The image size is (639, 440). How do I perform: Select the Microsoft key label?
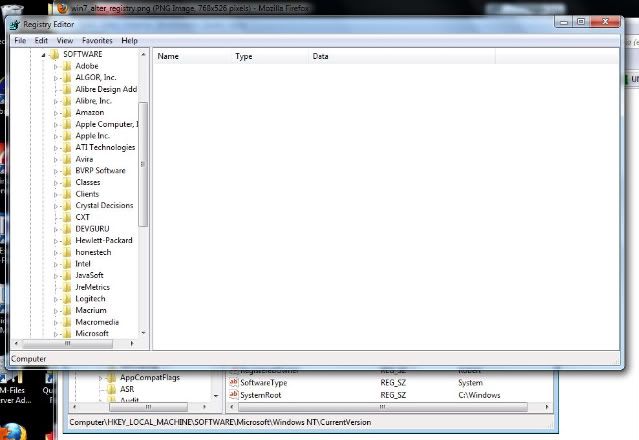tap(92, 334)
